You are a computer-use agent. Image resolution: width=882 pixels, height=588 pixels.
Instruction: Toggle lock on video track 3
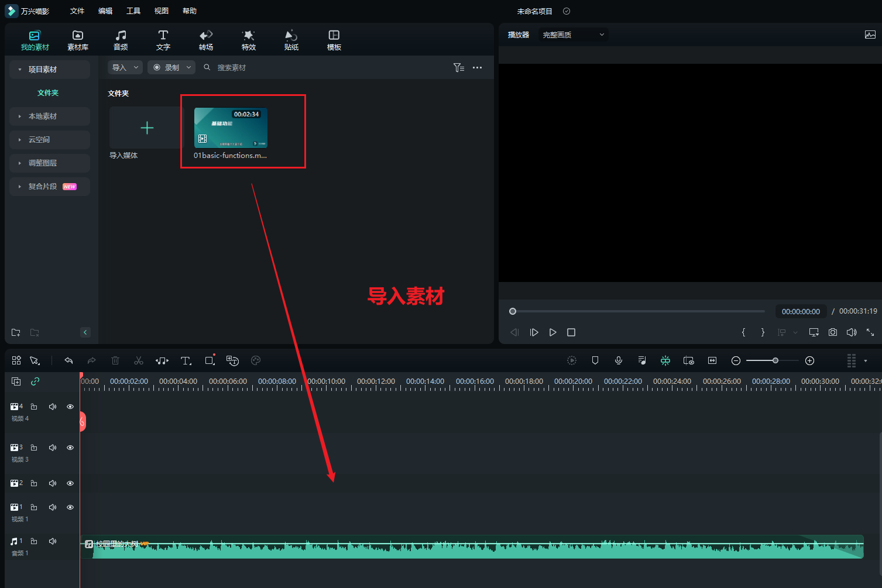(x=34, y=448)
